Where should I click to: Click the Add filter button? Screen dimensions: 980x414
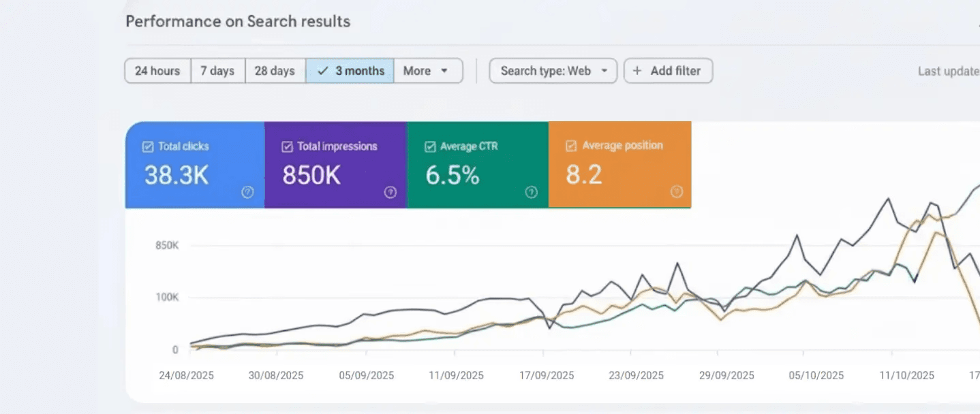(x=669, y=71)
